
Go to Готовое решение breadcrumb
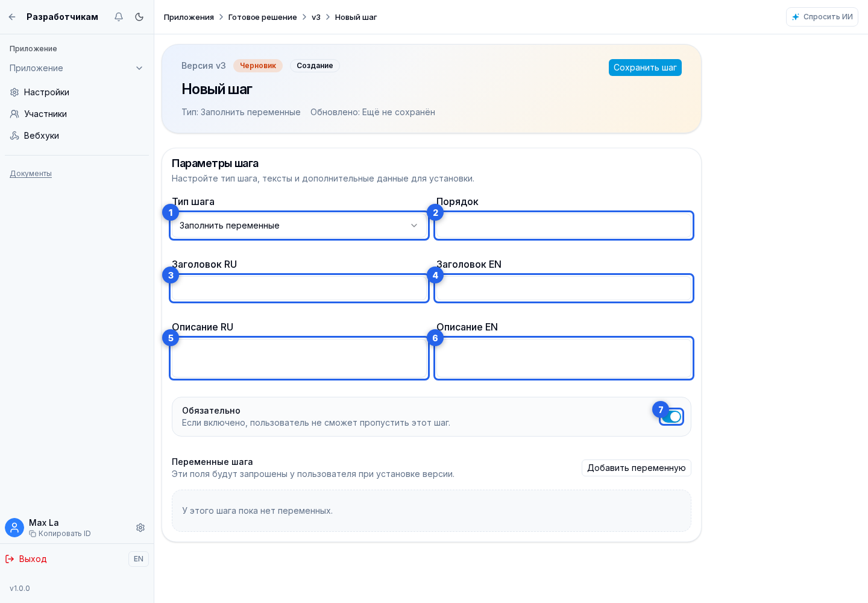[262, 17]
